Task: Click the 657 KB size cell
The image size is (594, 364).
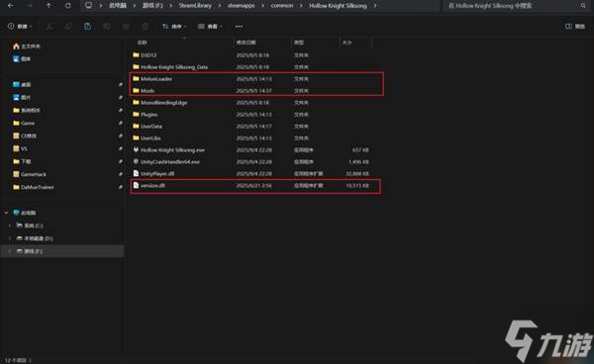Action: (360, 150)
